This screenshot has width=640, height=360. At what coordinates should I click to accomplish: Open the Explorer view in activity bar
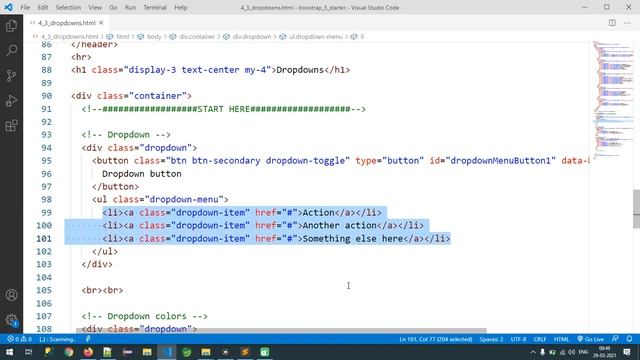tap(11, 26)
